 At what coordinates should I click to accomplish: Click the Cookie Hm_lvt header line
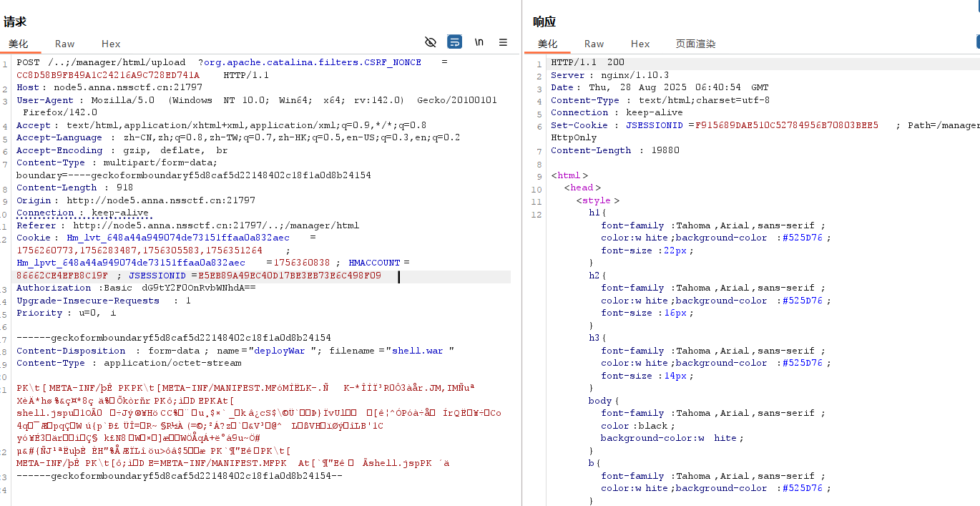(x=166, y=238)
